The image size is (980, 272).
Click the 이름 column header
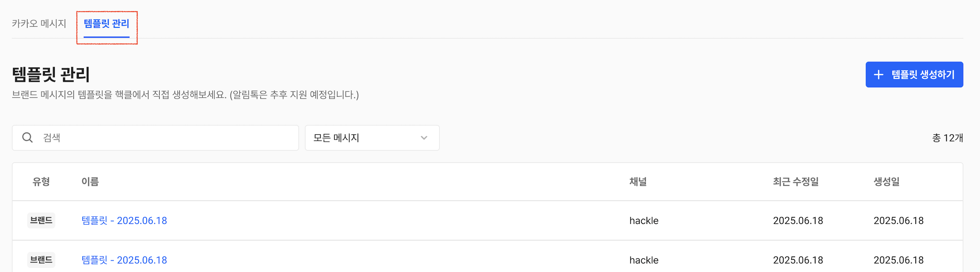tap(90, 182)
